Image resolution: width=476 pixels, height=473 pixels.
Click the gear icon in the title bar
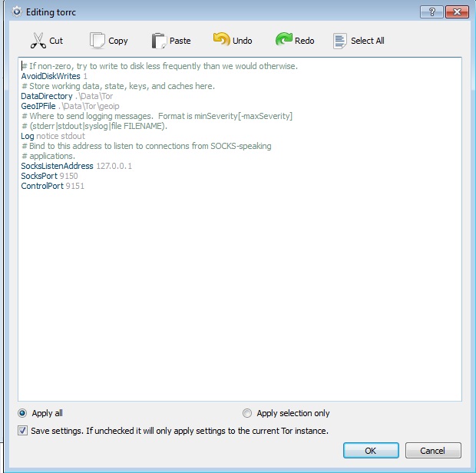click(17, 12)
